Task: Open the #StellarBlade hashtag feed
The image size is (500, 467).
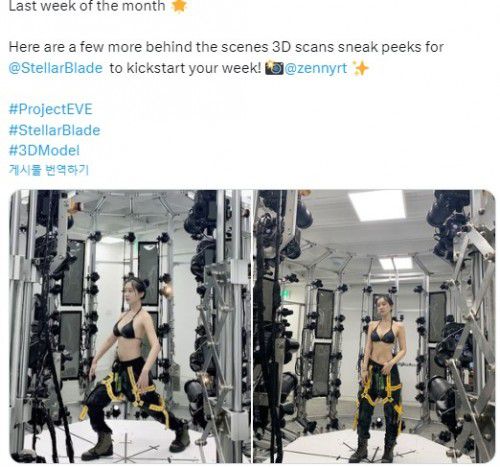Action: click(54, 130)
